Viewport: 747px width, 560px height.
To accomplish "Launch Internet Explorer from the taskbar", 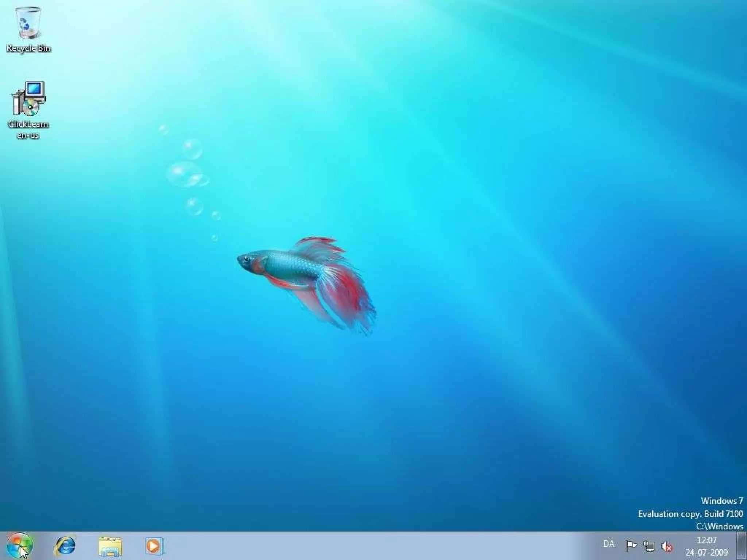I will point(65,546).
